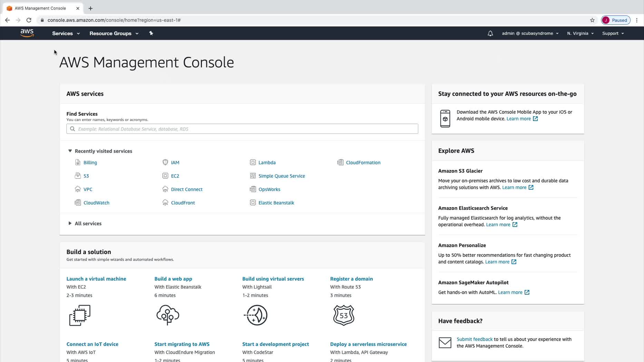
Task: Click the CloudWatch service icon
Action: [78, 203]
